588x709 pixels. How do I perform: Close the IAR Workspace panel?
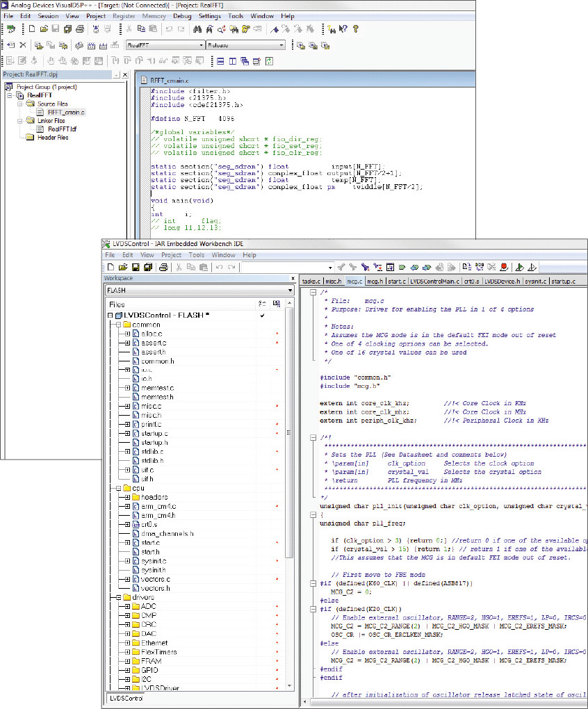click(293, 279)
